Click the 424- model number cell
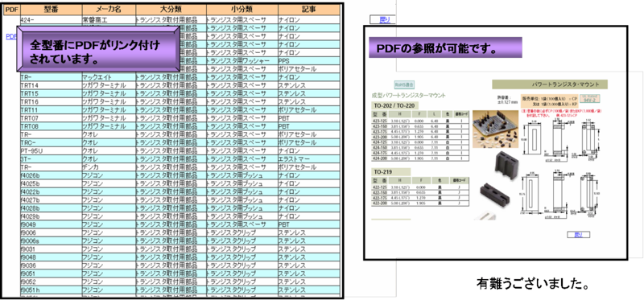 (51, 19)
